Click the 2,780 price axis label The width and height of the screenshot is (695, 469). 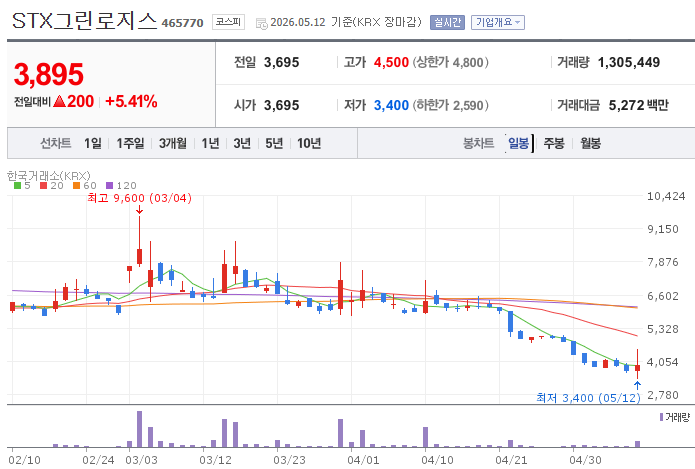click(x=663, y=395)
